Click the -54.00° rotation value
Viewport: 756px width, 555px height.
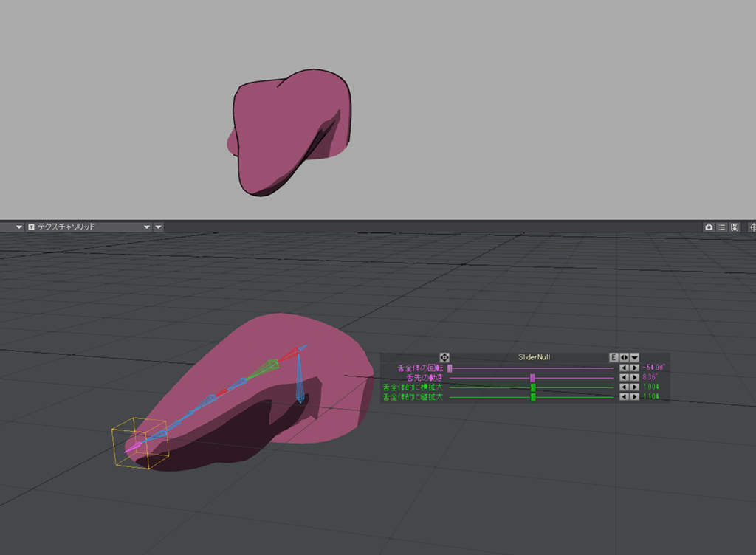coord(654,368)
